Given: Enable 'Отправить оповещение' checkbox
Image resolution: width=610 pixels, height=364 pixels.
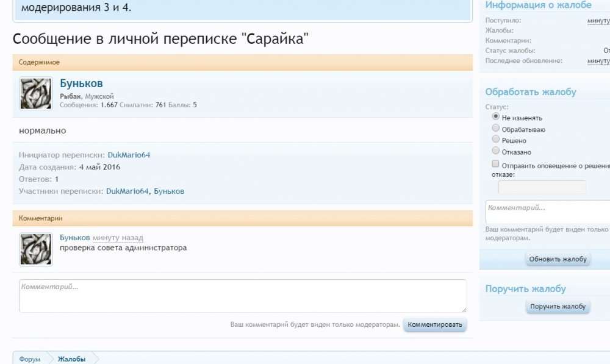Looking at the screenshot, I should click(x=496, y=165).
